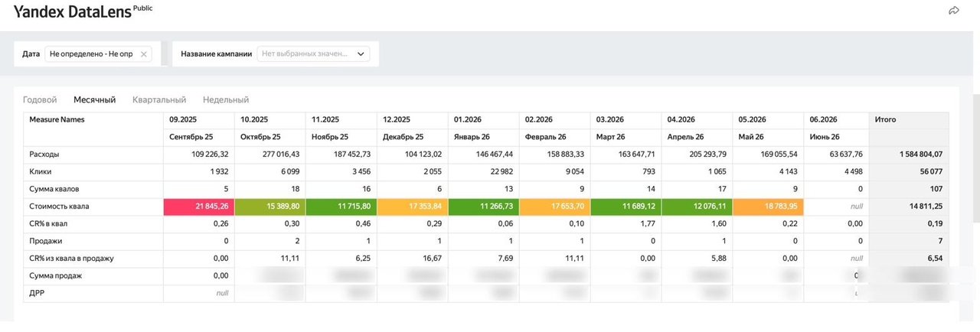980x332 pixels.
Task: Switch to the Годовой tab
Action: [40, 99]
